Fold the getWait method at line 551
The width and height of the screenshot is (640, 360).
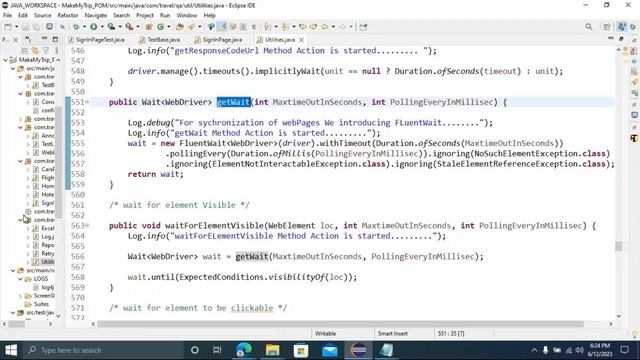point(87,102)
